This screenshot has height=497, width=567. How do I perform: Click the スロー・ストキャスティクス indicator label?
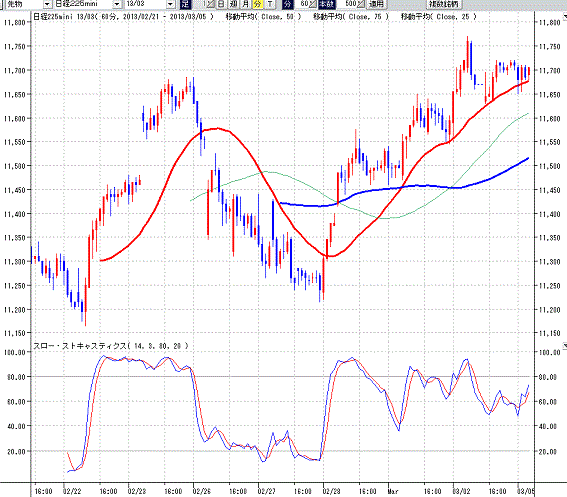pos(111,346)
